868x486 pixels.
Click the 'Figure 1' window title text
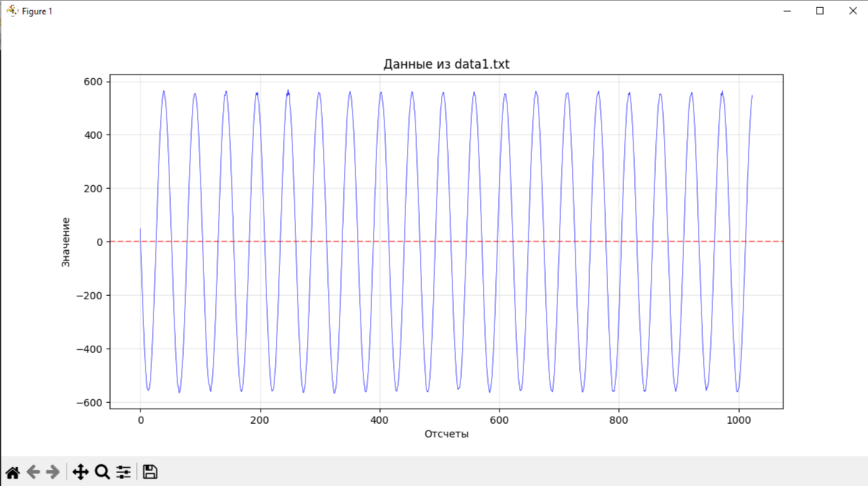pyautogui.click(x=37, y=11)
